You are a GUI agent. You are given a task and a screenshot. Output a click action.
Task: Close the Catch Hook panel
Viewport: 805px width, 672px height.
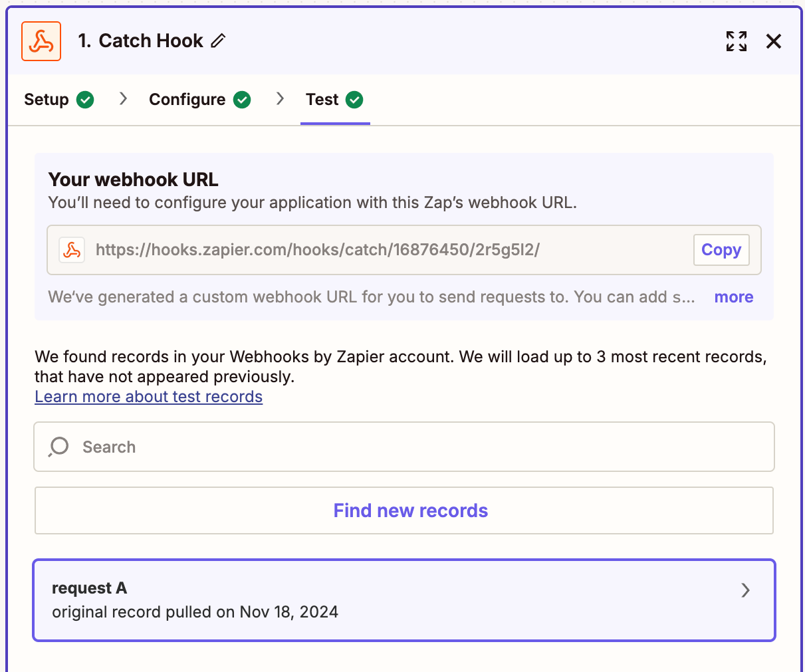point(774,41)
